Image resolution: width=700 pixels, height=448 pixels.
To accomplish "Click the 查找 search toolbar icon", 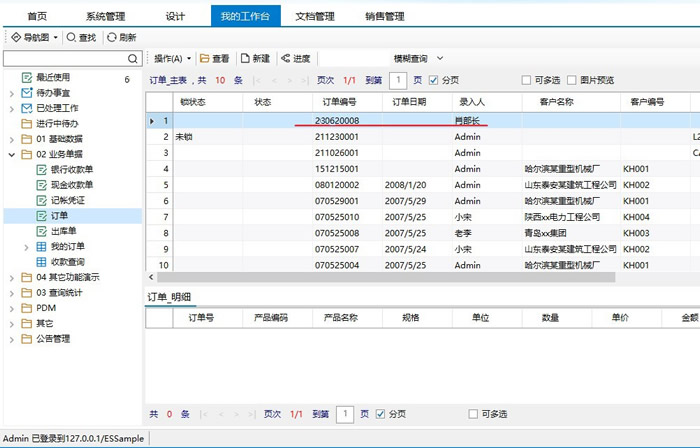I will [x=72, y=37].
